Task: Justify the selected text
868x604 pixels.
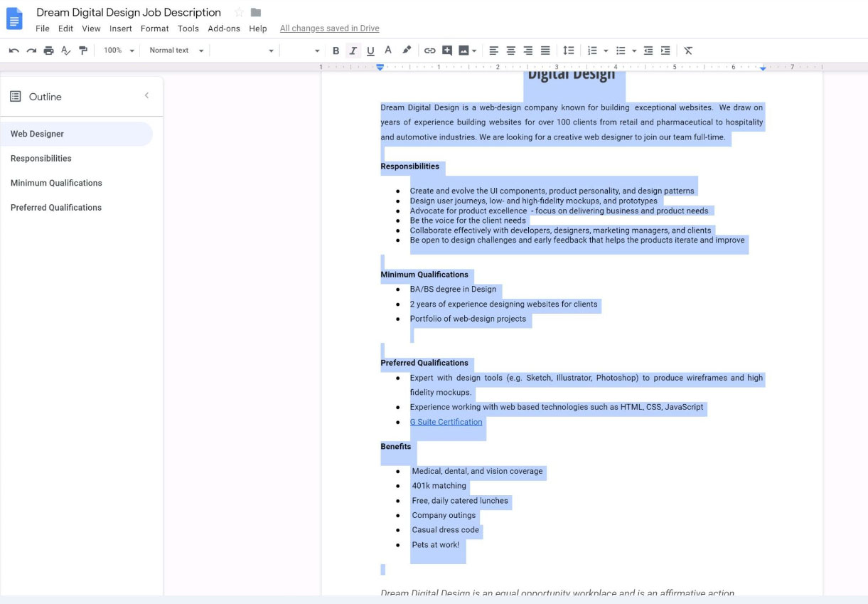Action: [545, 51]
